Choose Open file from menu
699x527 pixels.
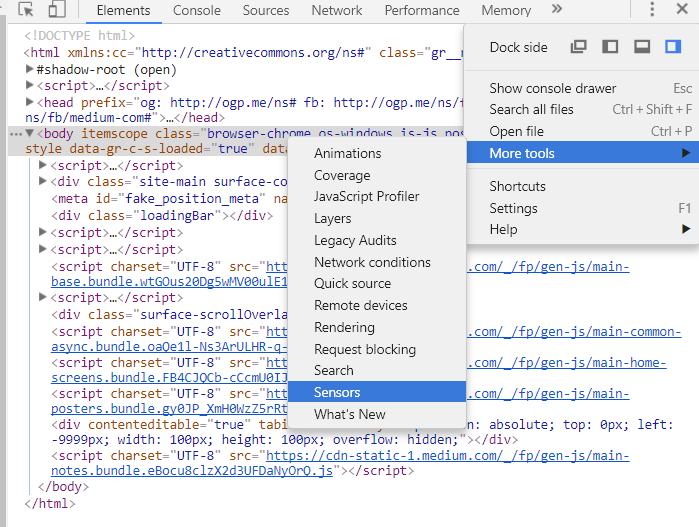(583, 131)
